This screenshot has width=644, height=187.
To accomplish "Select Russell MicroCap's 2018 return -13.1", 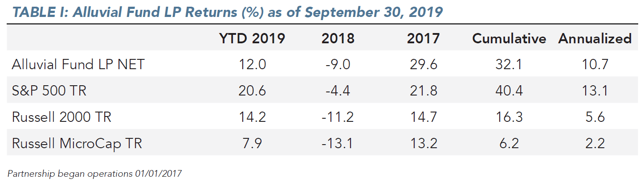I will [338, 143].
